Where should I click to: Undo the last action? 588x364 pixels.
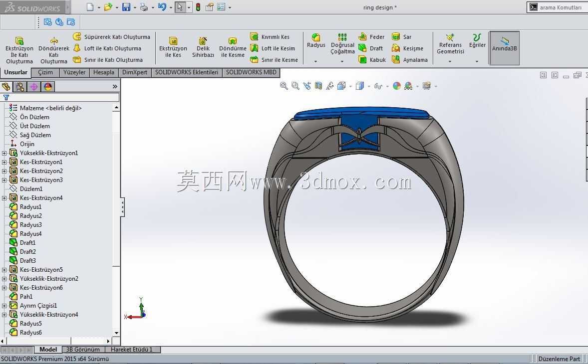click(162, 7)
